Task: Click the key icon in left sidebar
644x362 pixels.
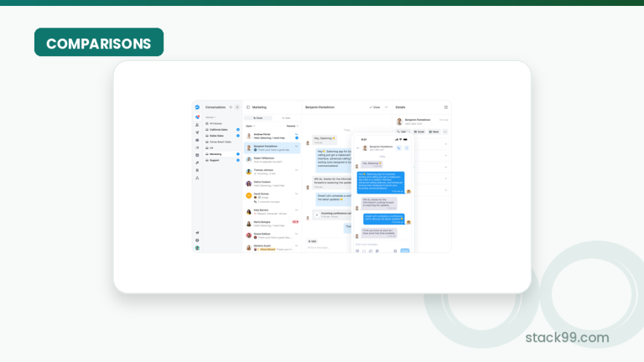Action: tap(197, 163)
